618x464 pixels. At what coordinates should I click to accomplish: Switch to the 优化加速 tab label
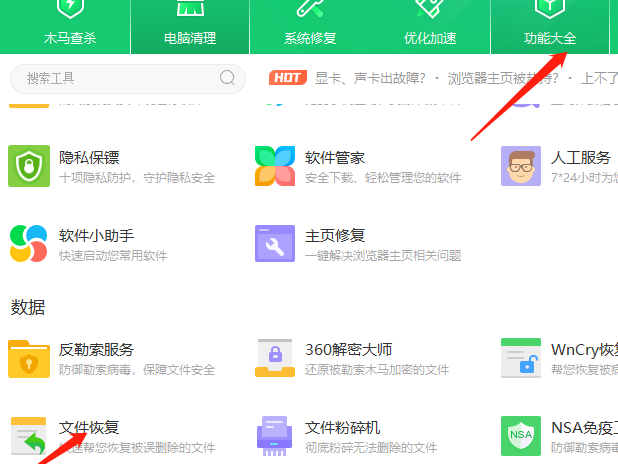pyautogui.click(x=430, y=38)
